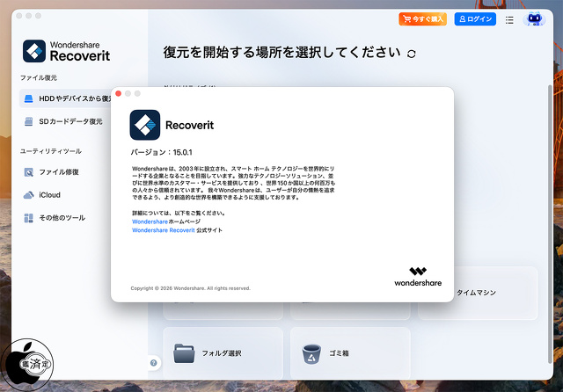Click the ログイン login button
Viewport: 563px width, 392px height.
coord(475,19)
